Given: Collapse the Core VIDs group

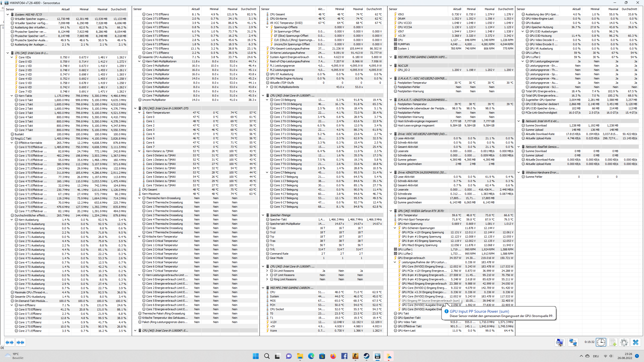Looking at the screenshot, I should coord(12,57).
